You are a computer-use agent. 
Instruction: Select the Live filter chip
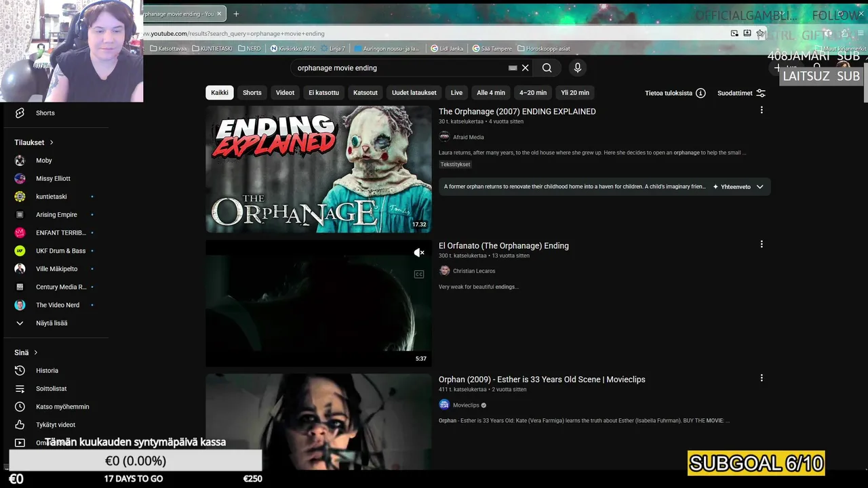coord(456,93)
